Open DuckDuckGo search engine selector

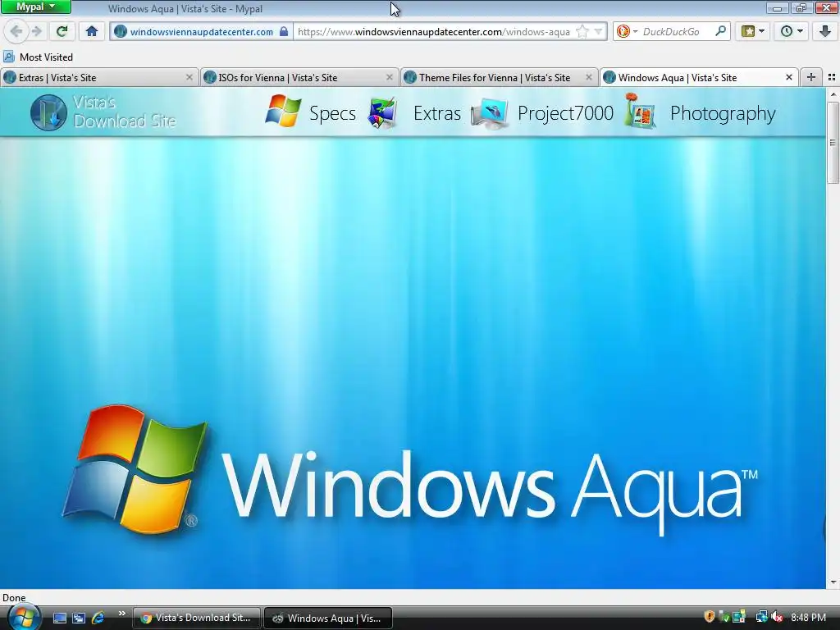click(x=627, y=32)
